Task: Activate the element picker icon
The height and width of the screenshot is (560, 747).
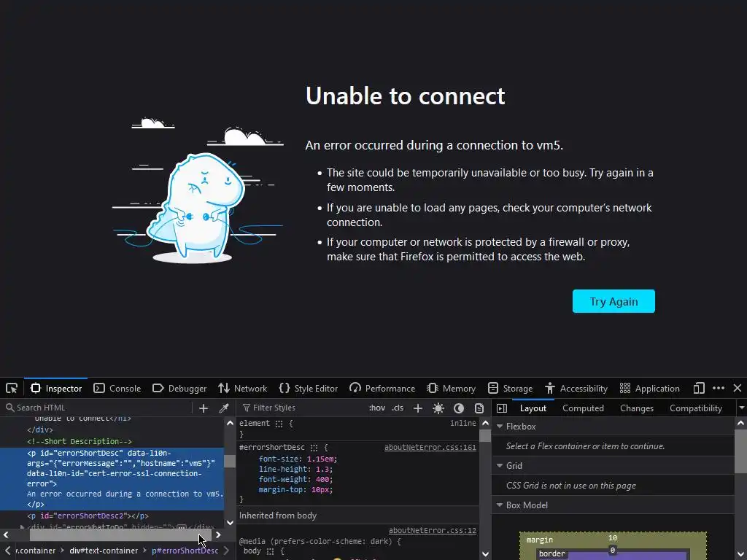Action: (12, 389)
